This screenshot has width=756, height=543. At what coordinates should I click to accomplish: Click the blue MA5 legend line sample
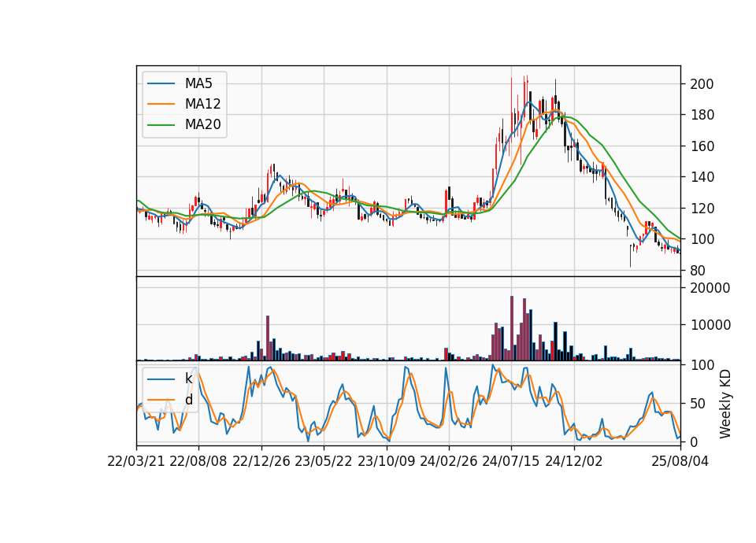pyautogui.click(x=161, y=84)
